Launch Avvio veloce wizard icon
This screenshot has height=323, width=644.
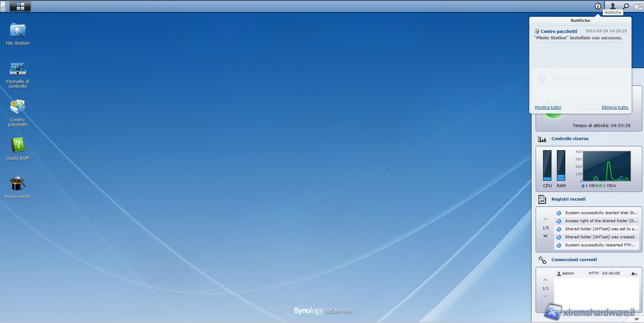tap(17, 184)
